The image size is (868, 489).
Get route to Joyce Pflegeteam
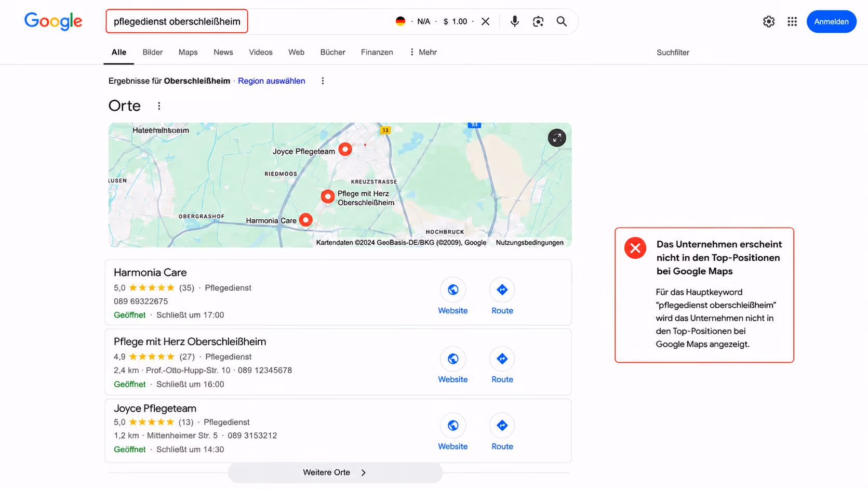(502, 426)
